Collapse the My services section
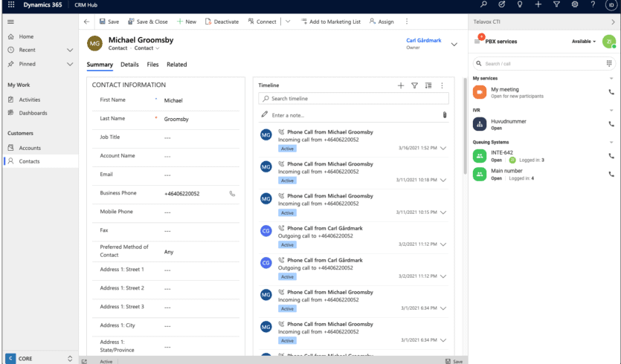 click(611, 78)
